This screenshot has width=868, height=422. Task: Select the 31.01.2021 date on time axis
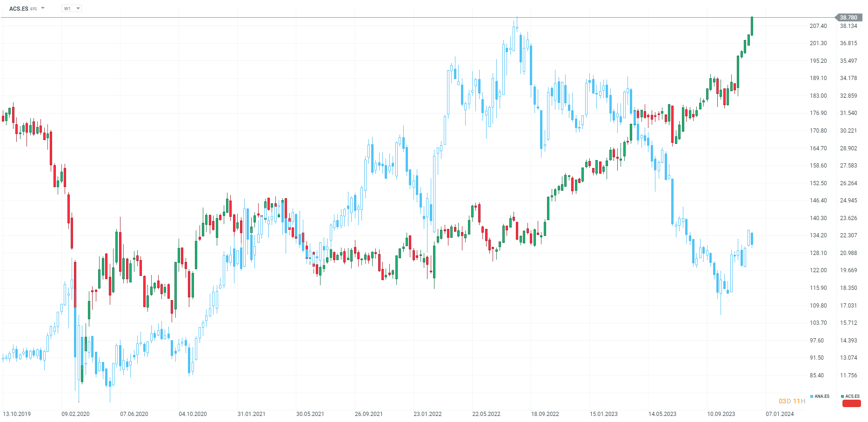[x=251, y=414]
